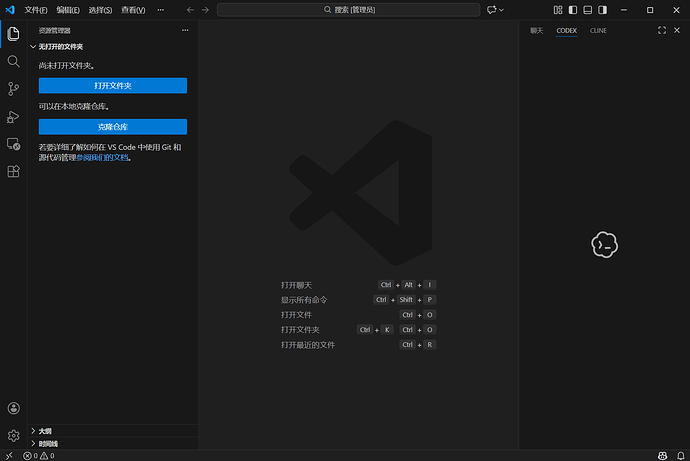
Task: Click the search command center box
Action: [349, 10]
